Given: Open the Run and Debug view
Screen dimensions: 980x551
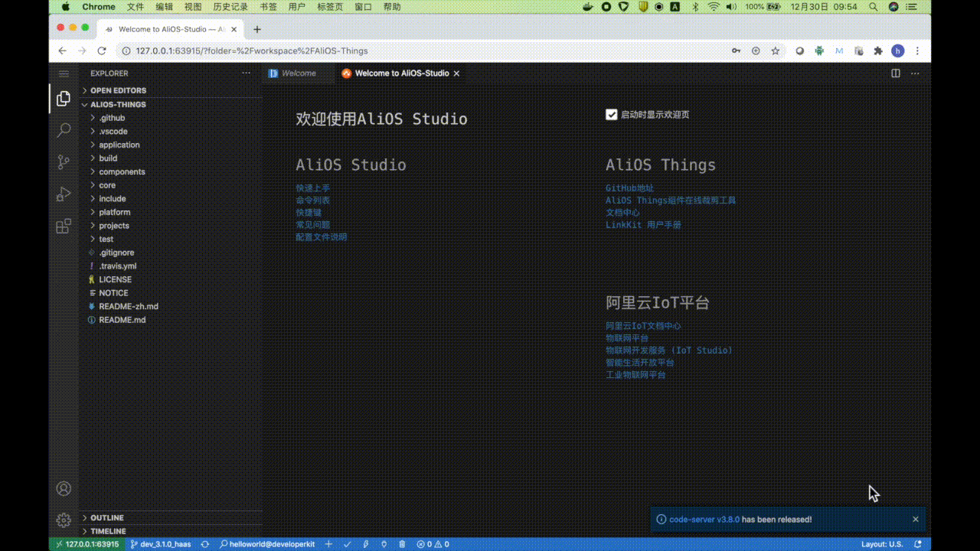Looking at the screenshot, I should pyautogui.click(x=64, y=194).
